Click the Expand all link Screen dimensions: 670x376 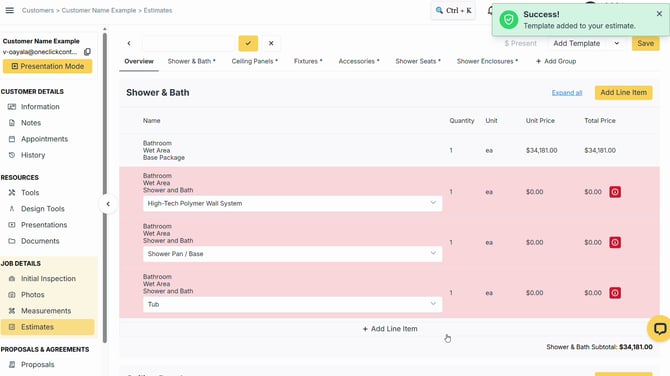(567, 93)
